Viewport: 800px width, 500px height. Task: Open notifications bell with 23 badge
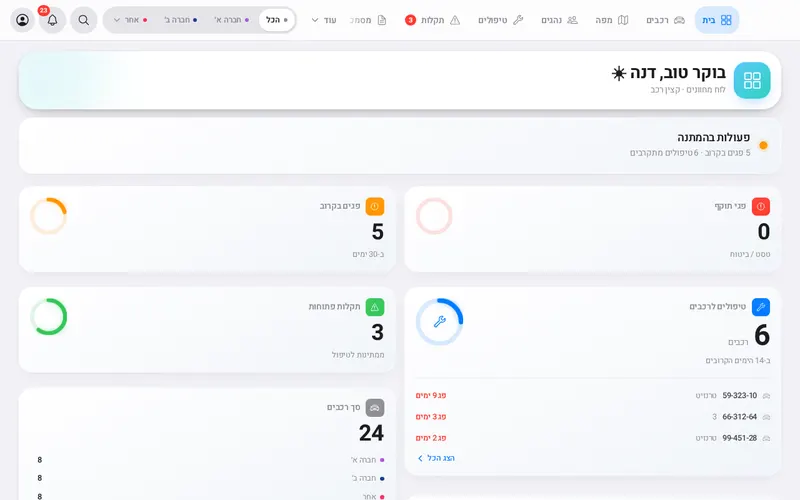pyautogui.click(x=53, y=20)
